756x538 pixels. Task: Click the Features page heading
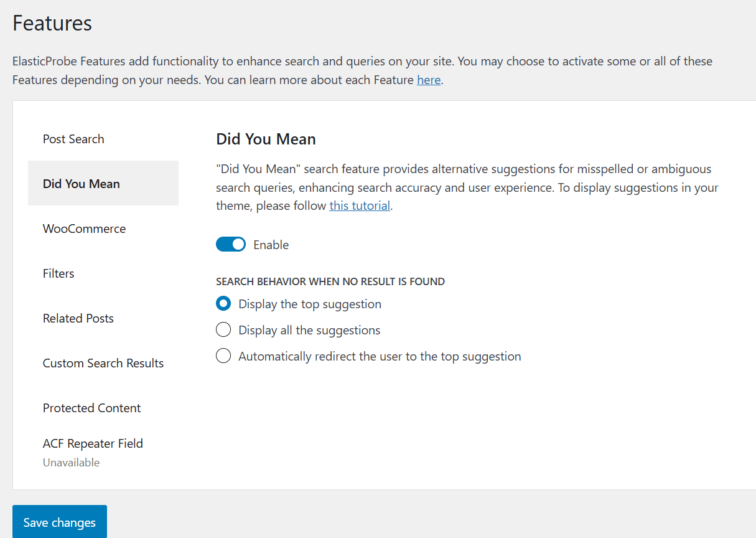52,22
